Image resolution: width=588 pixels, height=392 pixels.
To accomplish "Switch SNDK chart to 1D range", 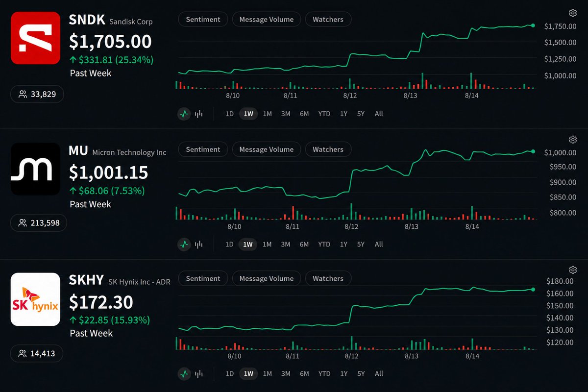I will (x=229, y=114).
